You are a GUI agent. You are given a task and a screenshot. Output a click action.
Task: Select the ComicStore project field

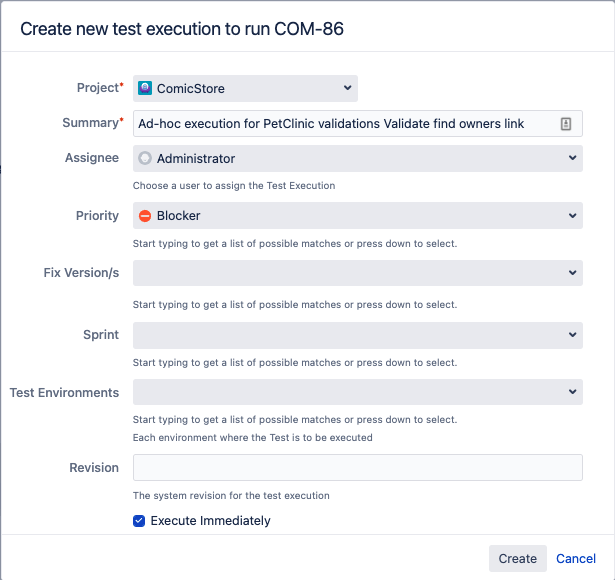[x=245, y=88]
